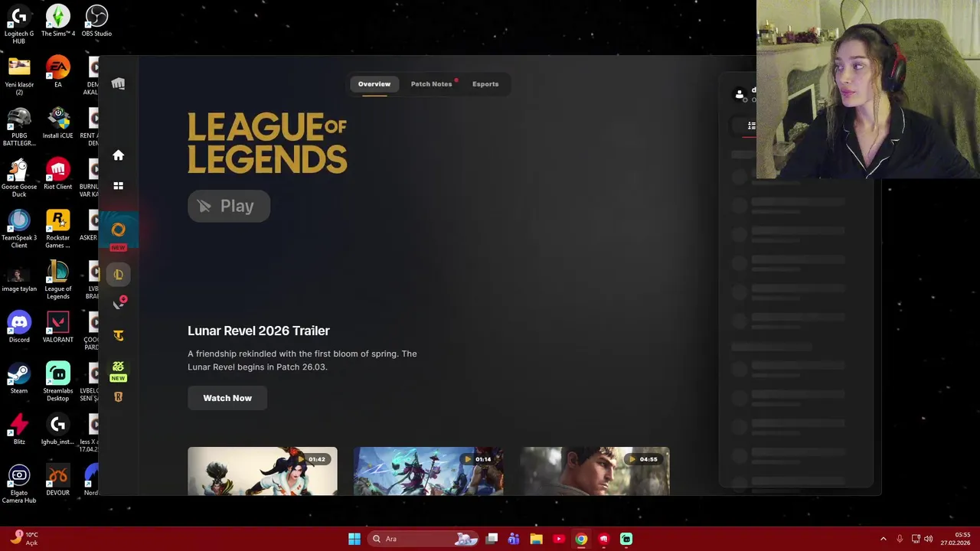Open the Riot Client fist logo

pyautogui.click(x=118, y=84)
